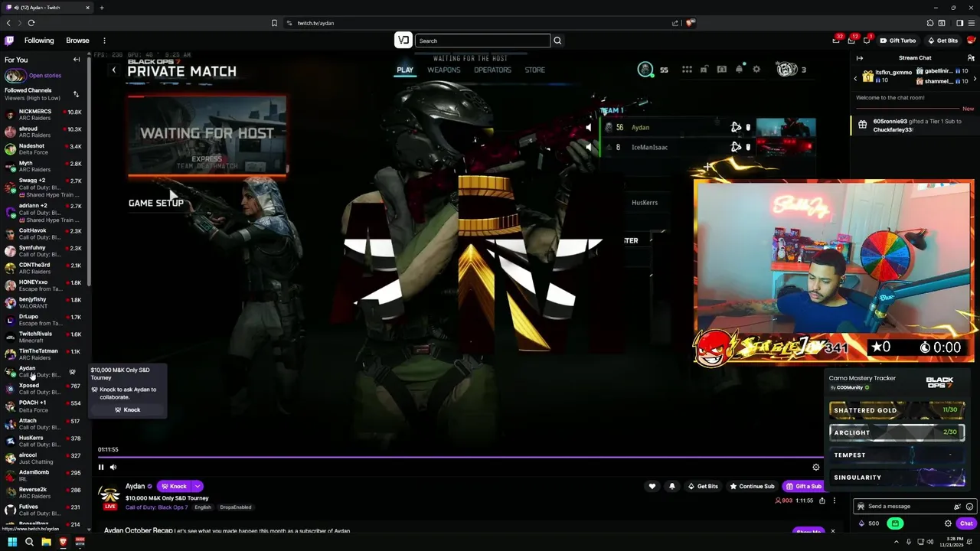Bookmark this page using the browser bookmark icon
This screenshot has height=551, width=980.
[274, 23]
